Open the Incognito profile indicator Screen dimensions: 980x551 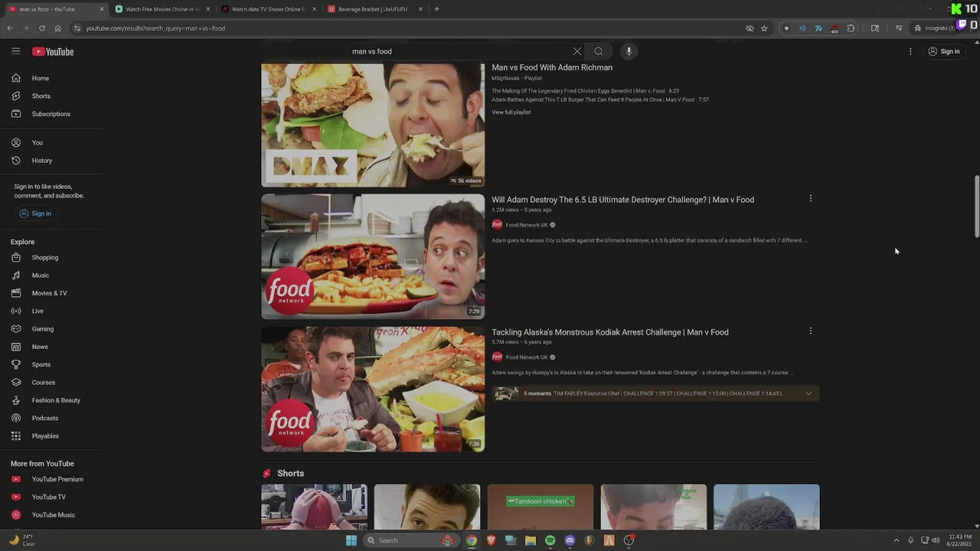[x=934, y=28]
